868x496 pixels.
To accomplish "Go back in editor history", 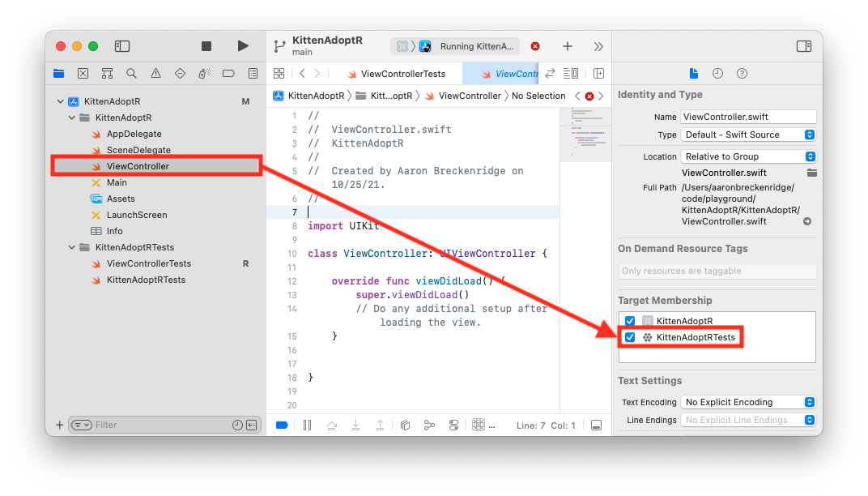I will click(302, 73).
